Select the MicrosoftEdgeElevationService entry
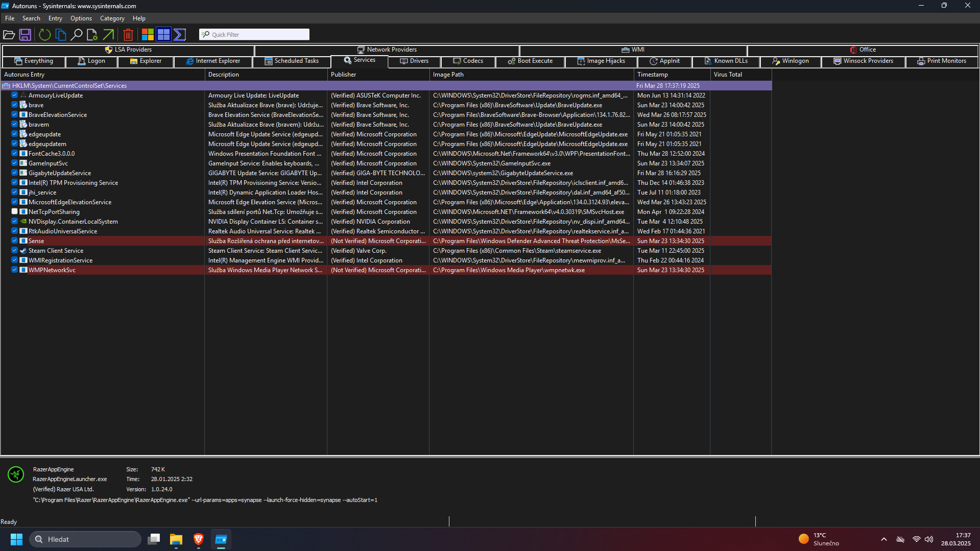 (386, 202)
